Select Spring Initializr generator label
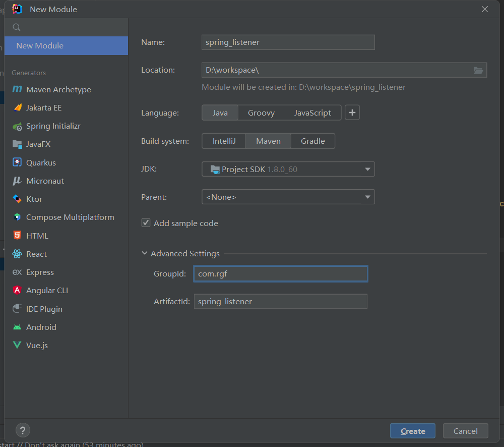This screenshot has height=447, width=504. point(53,126)
